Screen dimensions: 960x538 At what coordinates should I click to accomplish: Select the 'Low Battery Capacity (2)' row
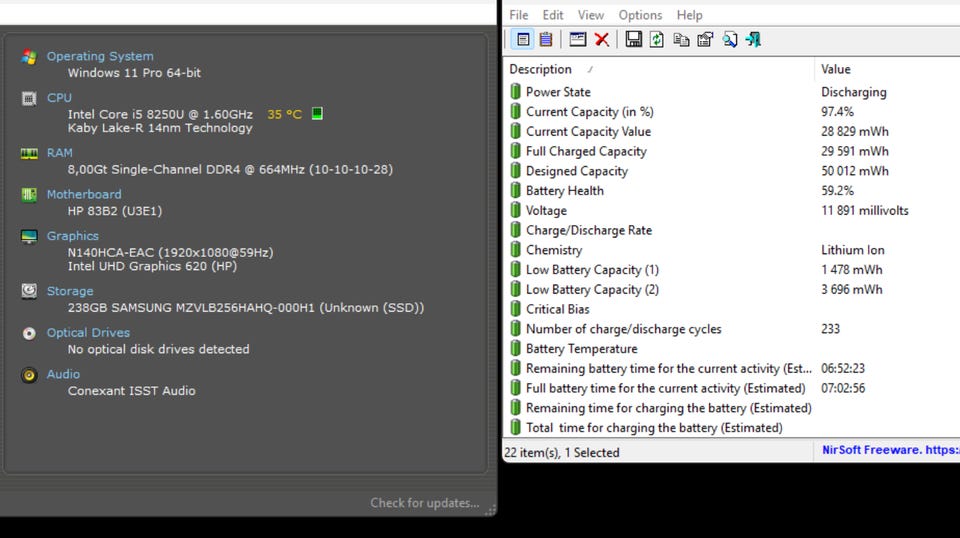click(x=732, y=290)
